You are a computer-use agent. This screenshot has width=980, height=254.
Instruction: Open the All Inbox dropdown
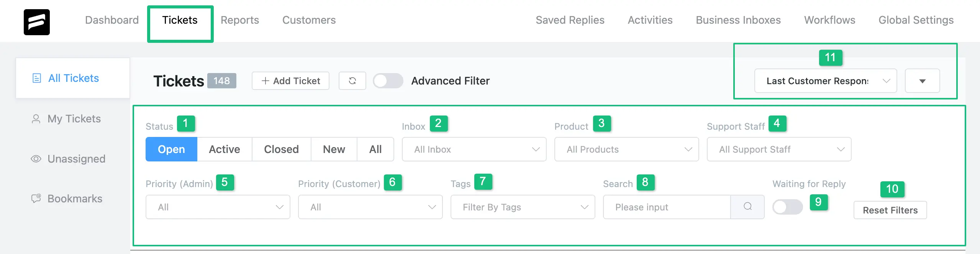[474, 149]
